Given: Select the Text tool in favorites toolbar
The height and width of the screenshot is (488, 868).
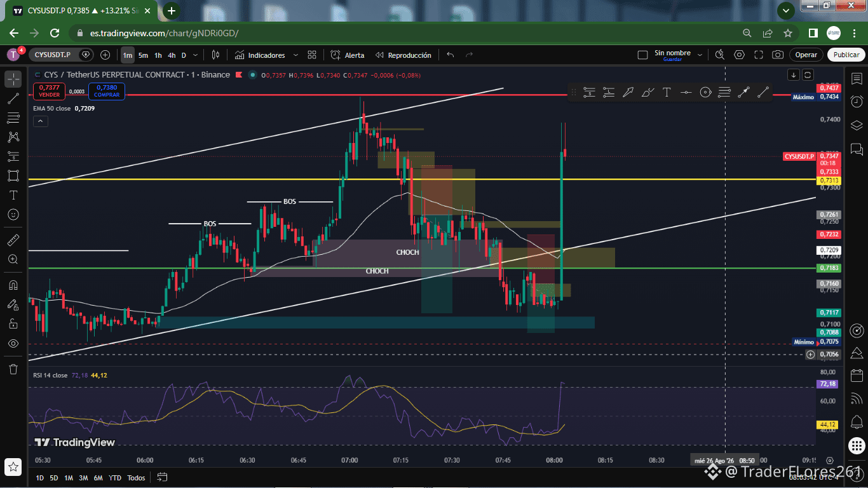Looking at the screenshot, I should (x=667, y=92).
